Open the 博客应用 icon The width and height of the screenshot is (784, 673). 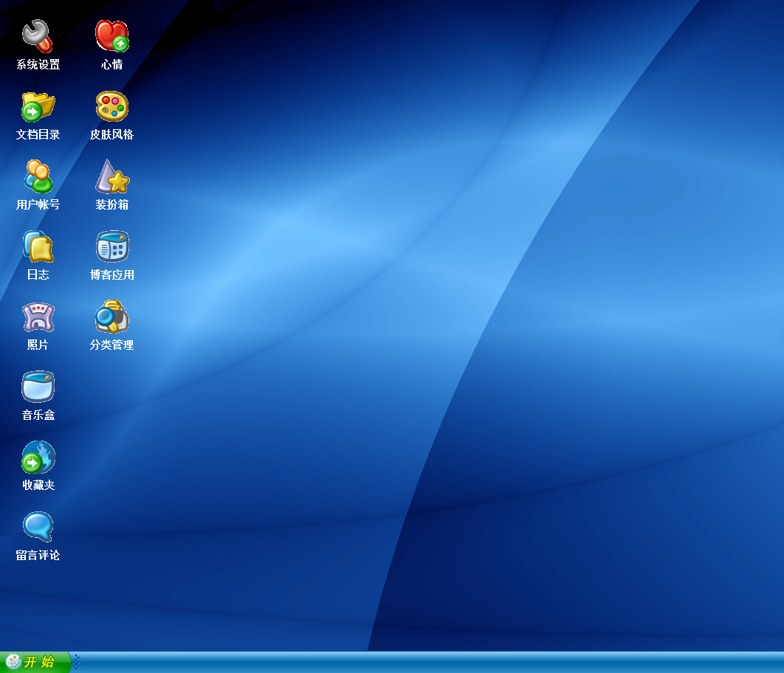coord(111,246)
